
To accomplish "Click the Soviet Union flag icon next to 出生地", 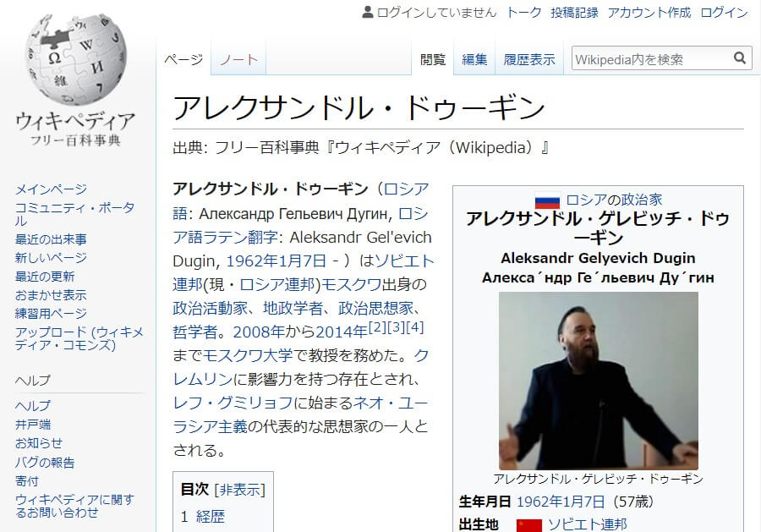I will point(529,525).
